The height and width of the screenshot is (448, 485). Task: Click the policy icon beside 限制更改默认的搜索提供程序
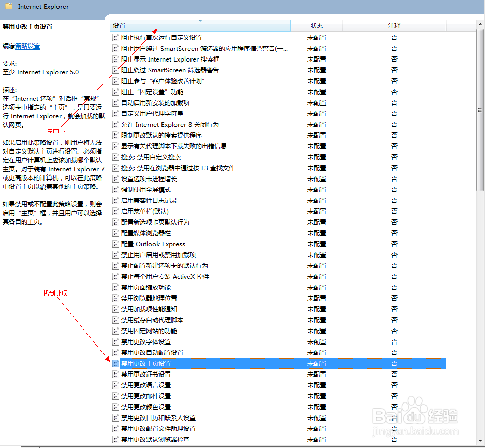[115, 136]
